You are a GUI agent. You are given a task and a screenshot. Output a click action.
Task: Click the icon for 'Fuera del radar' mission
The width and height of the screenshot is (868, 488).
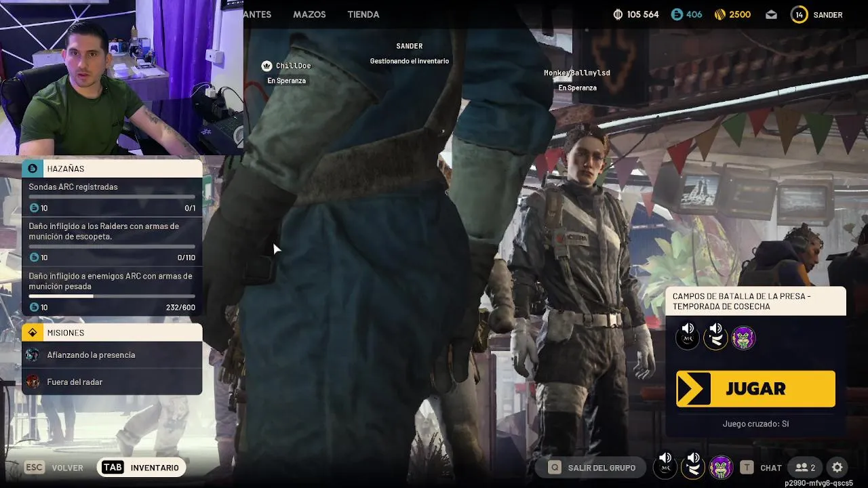(x=33, y=382)
